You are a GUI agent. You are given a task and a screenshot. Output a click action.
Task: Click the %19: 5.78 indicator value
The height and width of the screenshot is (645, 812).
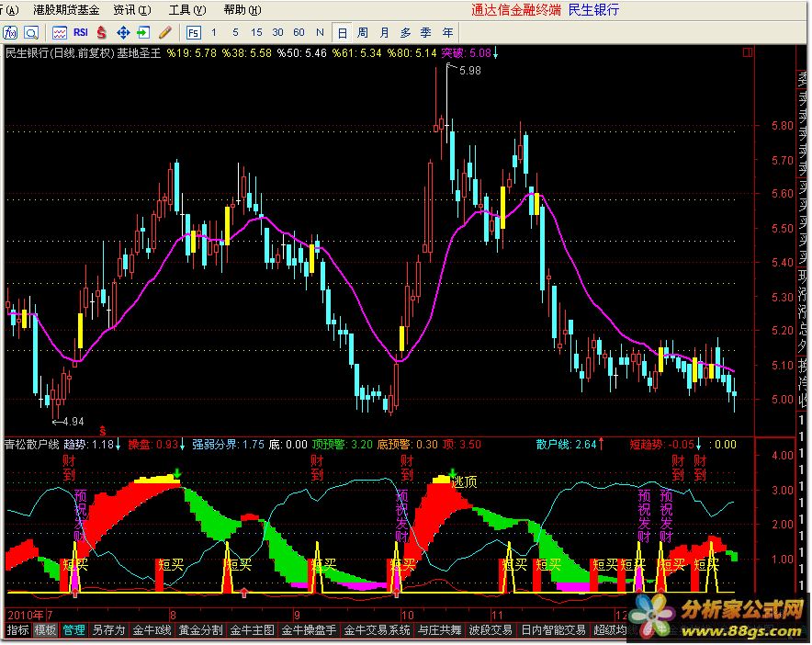(191, 53)
